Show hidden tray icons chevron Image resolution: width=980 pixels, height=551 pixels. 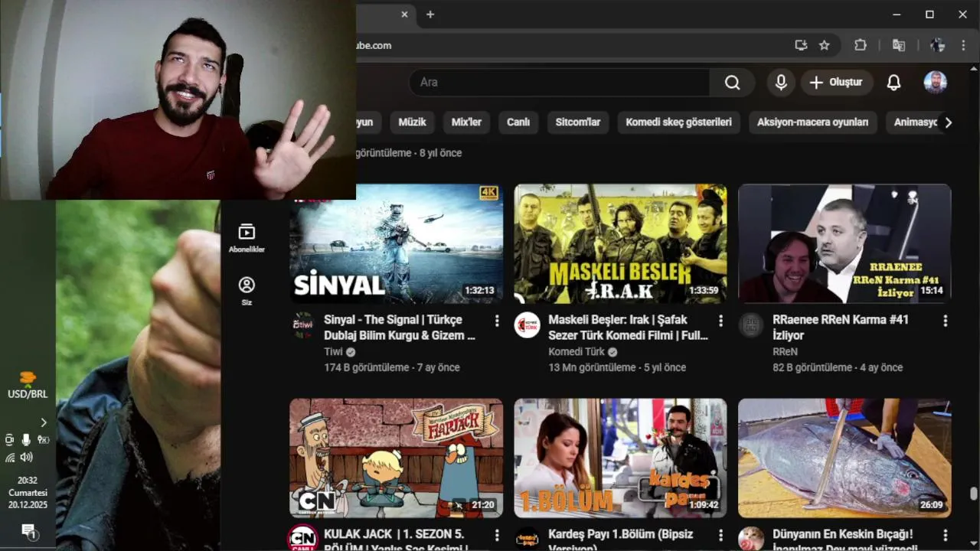[43, 422]
